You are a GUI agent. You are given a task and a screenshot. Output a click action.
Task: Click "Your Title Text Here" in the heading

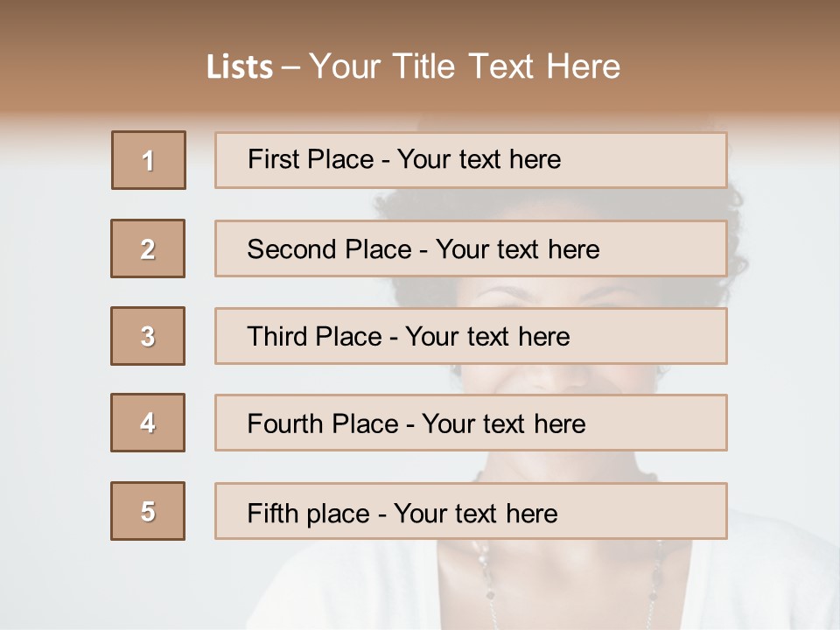point(465,66)
